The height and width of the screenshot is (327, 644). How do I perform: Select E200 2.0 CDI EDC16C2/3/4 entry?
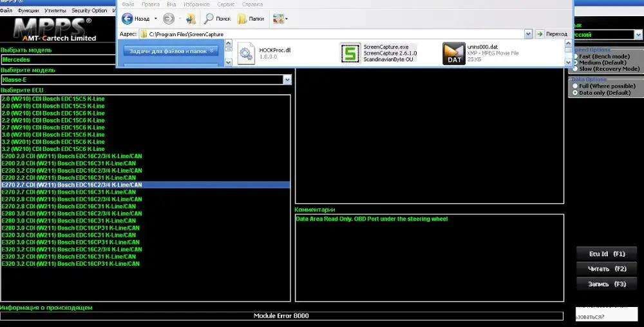click(x=72, y=156)
